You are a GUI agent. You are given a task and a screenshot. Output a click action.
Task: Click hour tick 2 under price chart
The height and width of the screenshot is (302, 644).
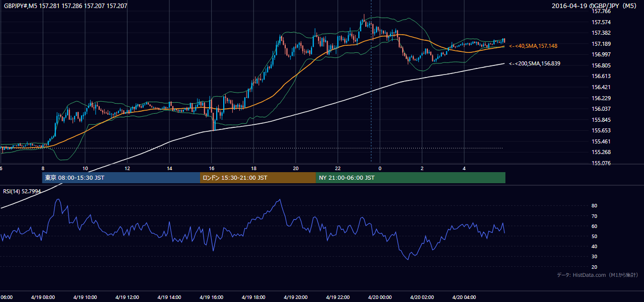tap(422, 169)
